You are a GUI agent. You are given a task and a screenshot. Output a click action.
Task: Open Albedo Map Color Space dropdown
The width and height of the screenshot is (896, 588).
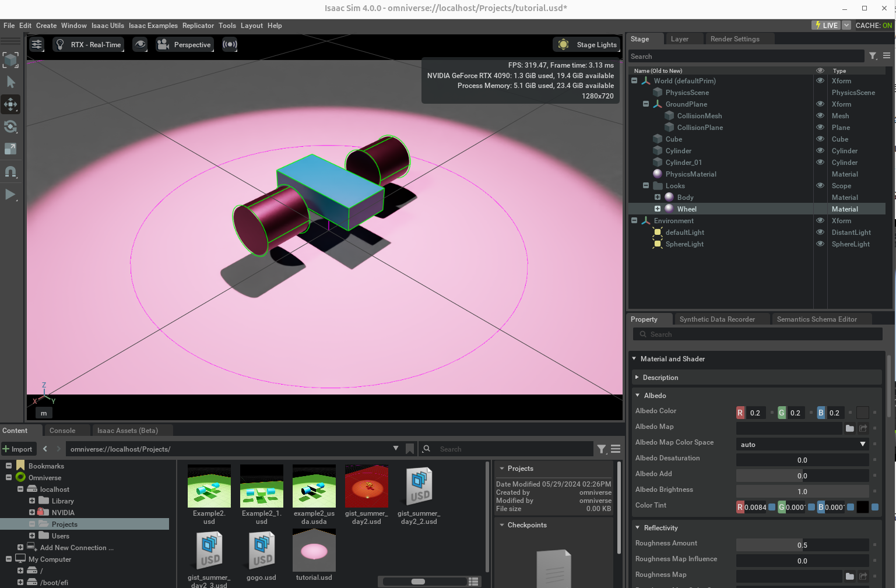coord(802,445)
